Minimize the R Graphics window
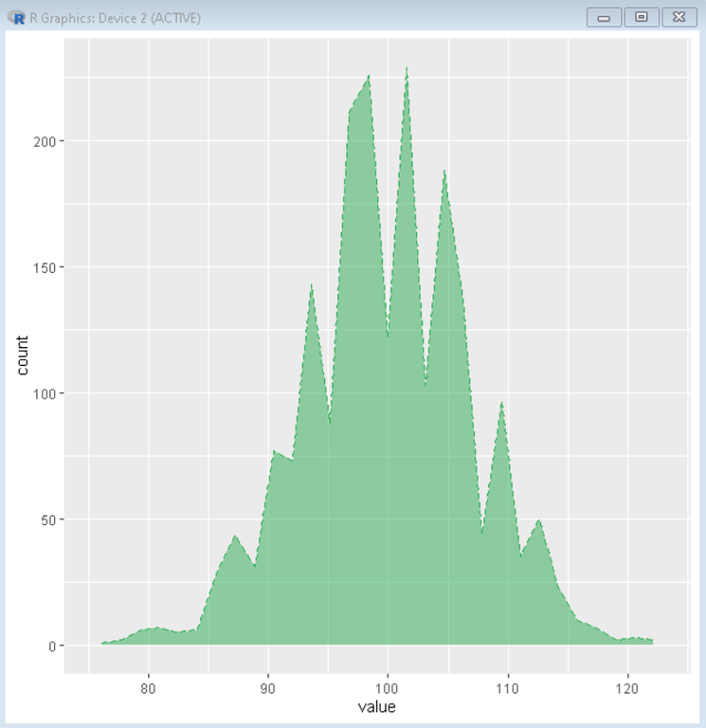The width and height of the screenshot is (706, 728). 604,18
